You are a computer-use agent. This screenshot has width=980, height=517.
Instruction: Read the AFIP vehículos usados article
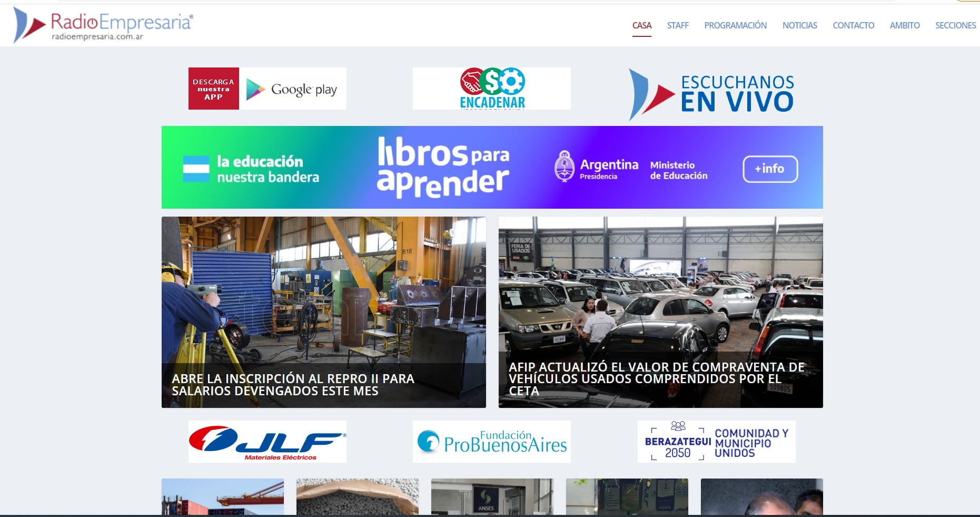click(x=660, y=312)
